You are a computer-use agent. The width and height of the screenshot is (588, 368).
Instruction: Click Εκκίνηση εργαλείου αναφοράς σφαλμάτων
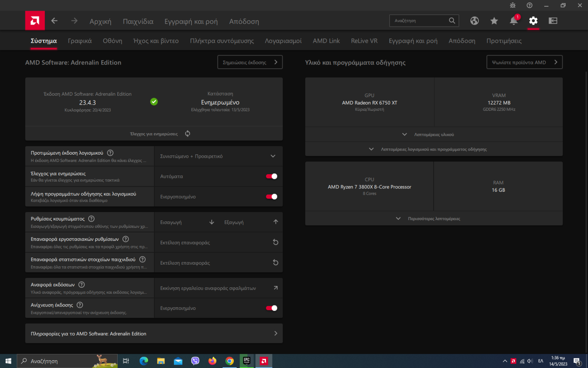(218, 288)
